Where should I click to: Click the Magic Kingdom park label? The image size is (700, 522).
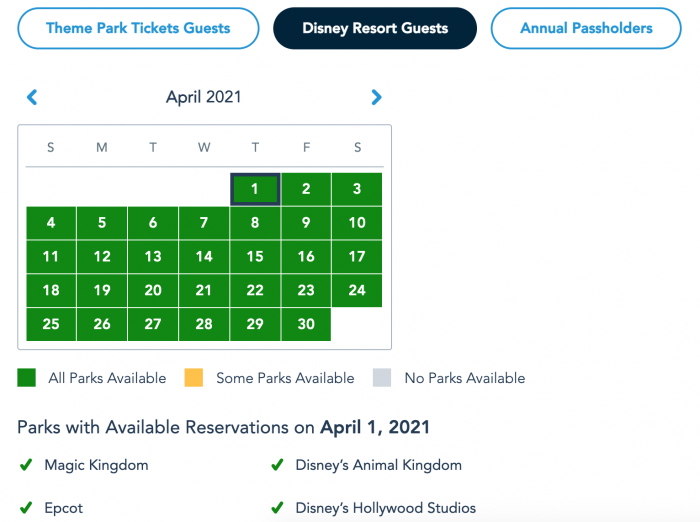point(96,465)
